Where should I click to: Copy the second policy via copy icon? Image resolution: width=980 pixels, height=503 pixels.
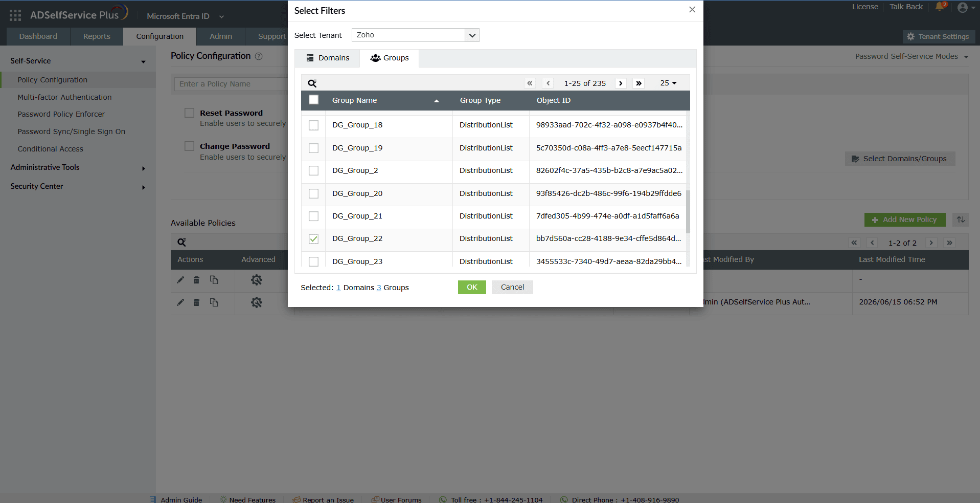coord(214,302)
